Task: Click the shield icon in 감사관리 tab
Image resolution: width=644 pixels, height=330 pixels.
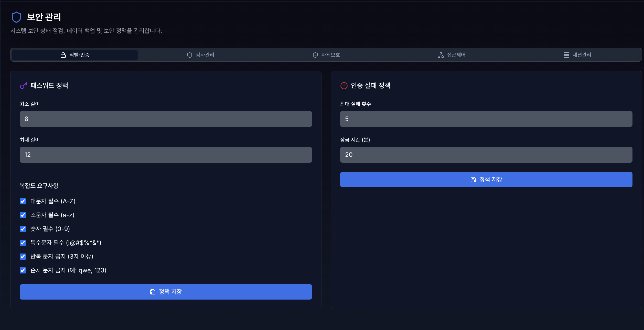Action: tap(189, 55)
